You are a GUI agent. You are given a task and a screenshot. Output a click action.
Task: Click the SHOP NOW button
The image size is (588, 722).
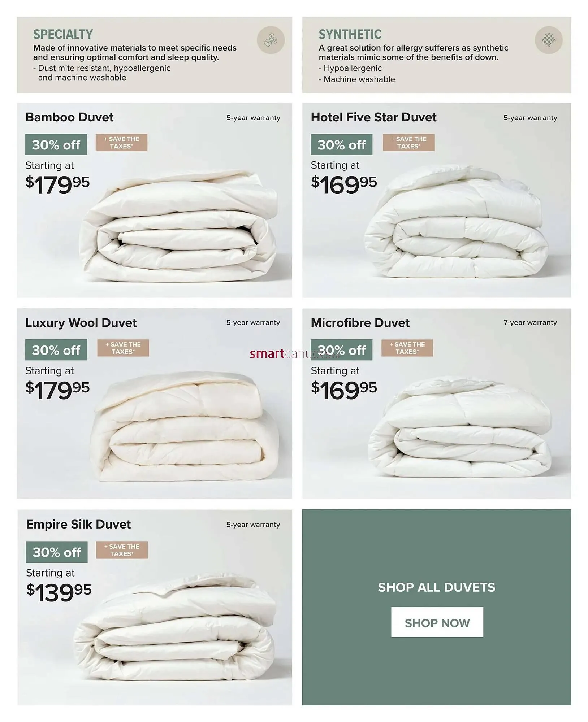(x=437, y=623)
